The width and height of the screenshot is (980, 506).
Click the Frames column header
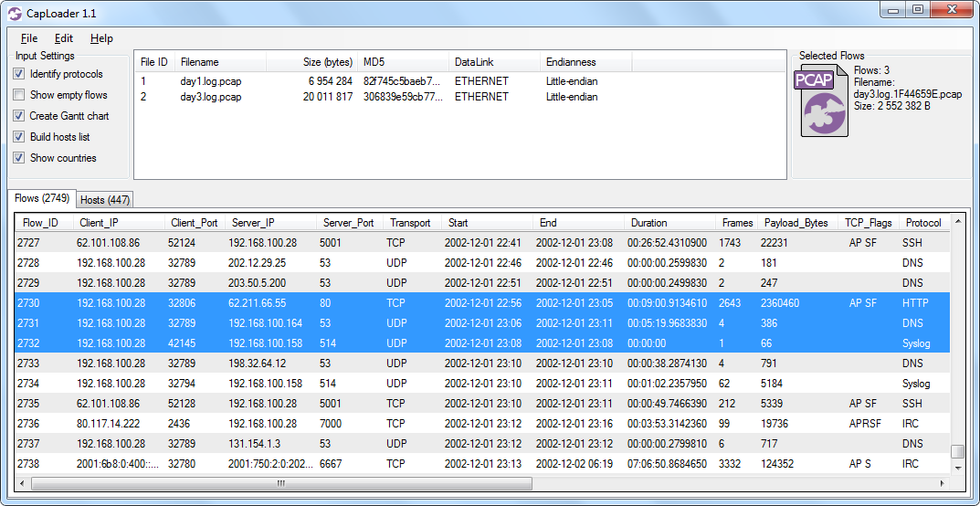[x=735, y=223]
